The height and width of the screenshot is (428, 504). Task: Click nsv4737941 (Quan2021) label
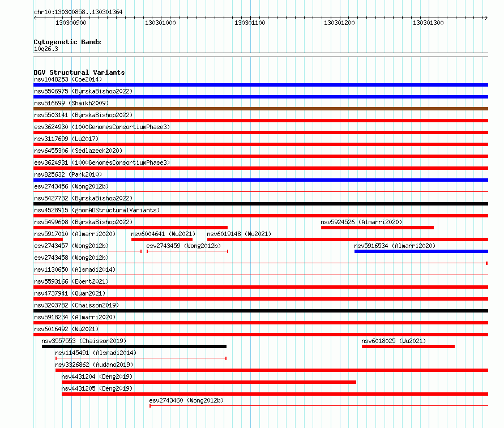tap(70, 293)
